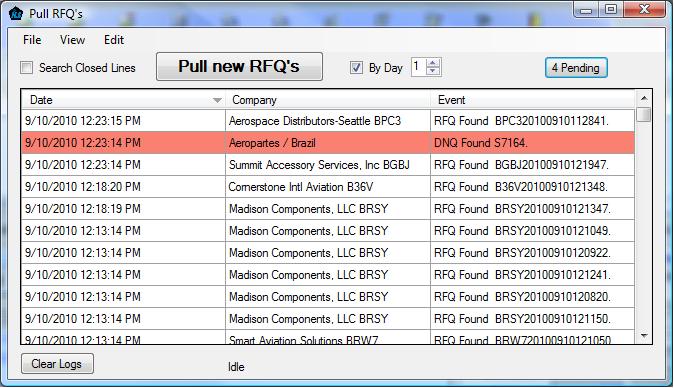Viewport: 674px width, 388px height.
Task: Open the Edit menu
Action: [114, 40]
